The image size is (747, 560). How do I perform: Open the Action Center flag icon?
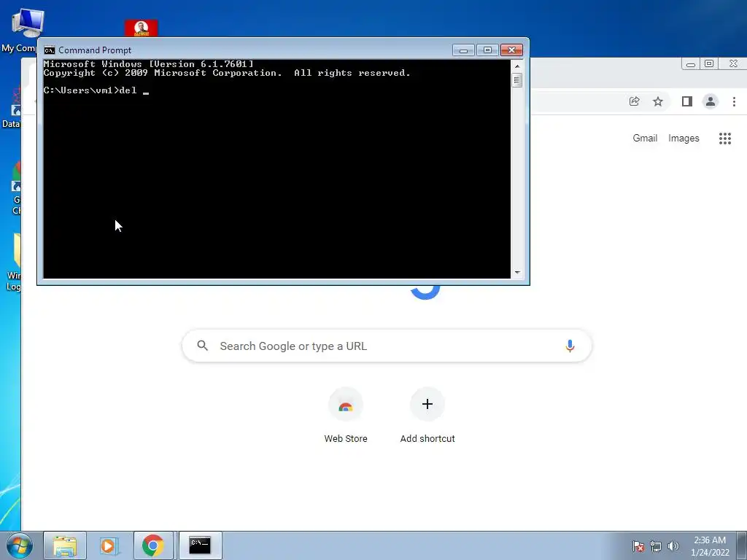(x=638, y=546)
